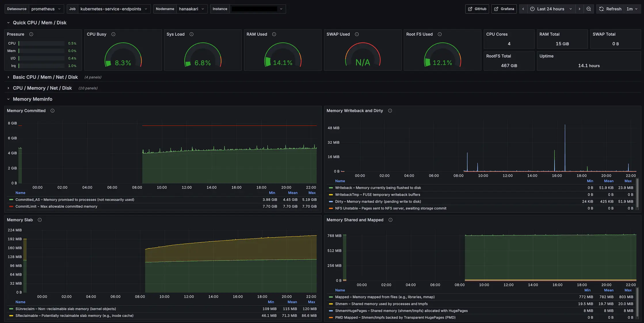Image resolution: width=644 pixels, height=323 pixels.
Task: Sort Memory Slab legend by Max column
Action: click(x=311, y=302)
